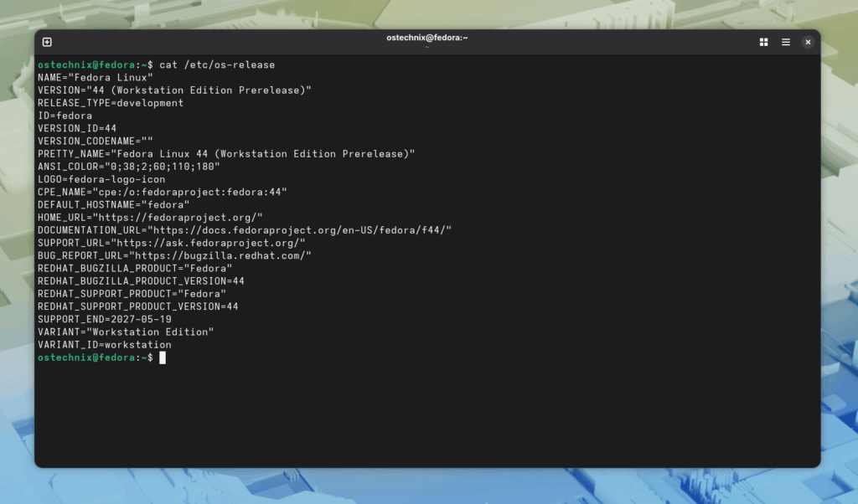Click the PRETTY_NAME line
Image resolution: width=858 pixels, height=504 pixels.
226,153
